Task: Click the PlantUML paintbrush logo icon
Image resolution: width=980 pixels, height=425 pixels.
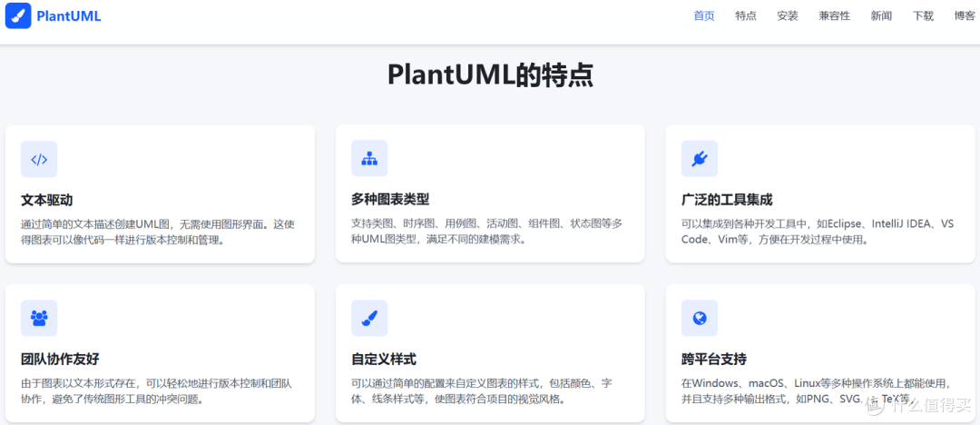Action: [18, 16]
